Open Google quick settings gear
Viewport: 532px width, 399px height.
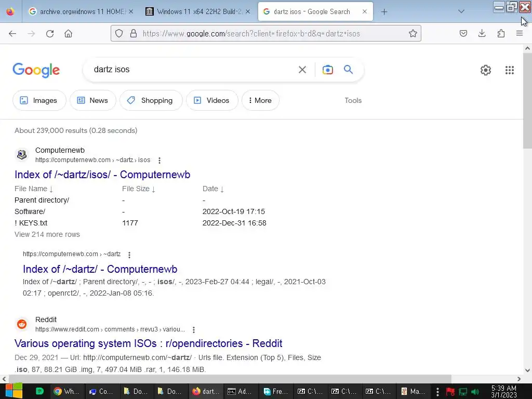click(x=486, y=70)
